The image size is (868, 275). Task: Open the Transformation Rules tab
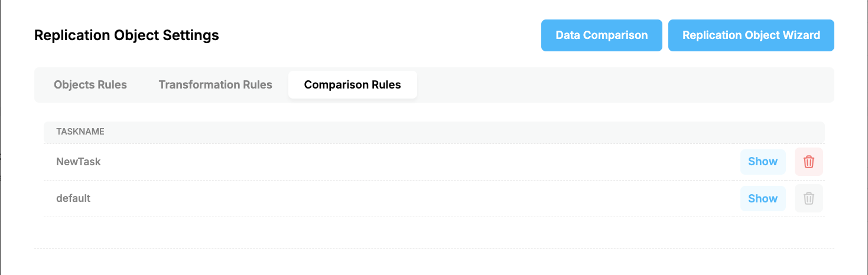click(x=215, y=84)
